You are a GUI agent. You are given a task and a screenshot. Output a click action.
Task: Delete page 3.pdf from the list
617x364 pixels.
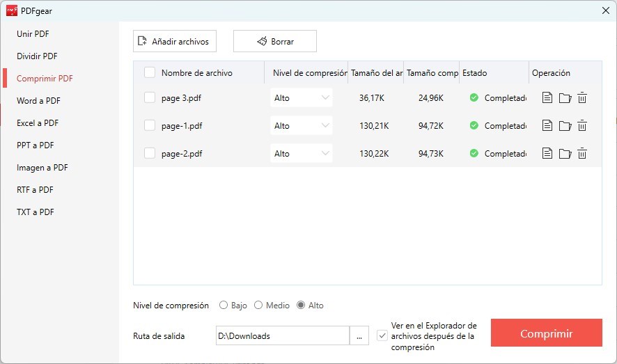(x=582, y=97)
